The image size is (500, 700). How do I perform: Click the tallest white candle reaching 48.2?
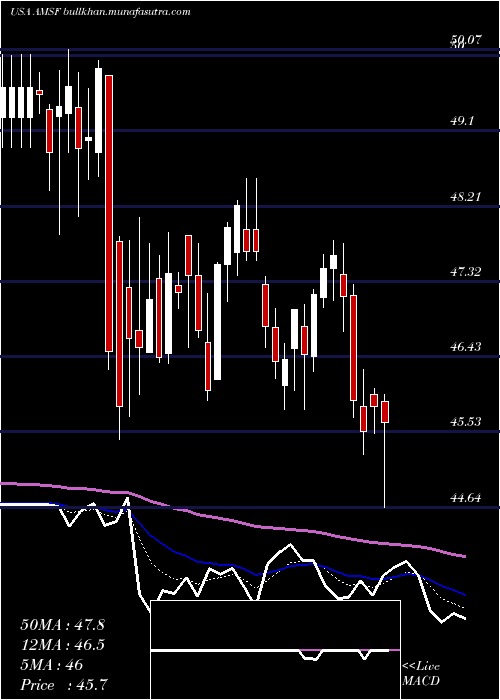[x=237, y=229]
